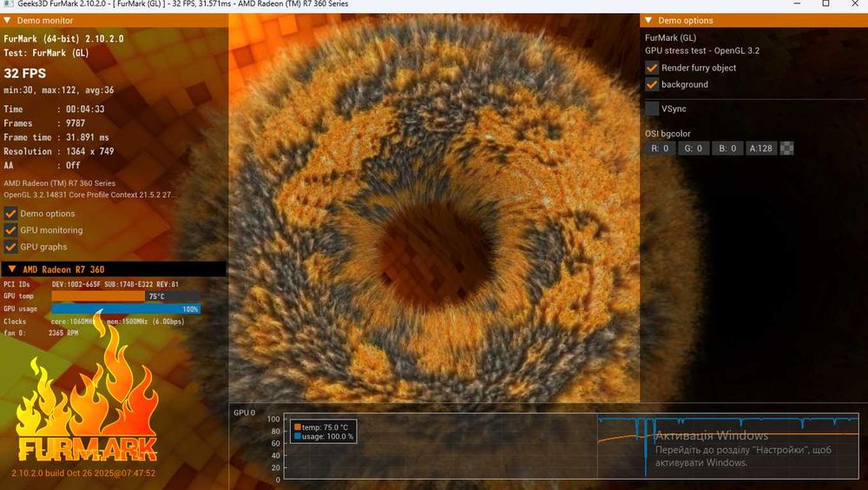Click the G: 0 color value field
This screenshot has height=490, width=868.
pos(694,149)
